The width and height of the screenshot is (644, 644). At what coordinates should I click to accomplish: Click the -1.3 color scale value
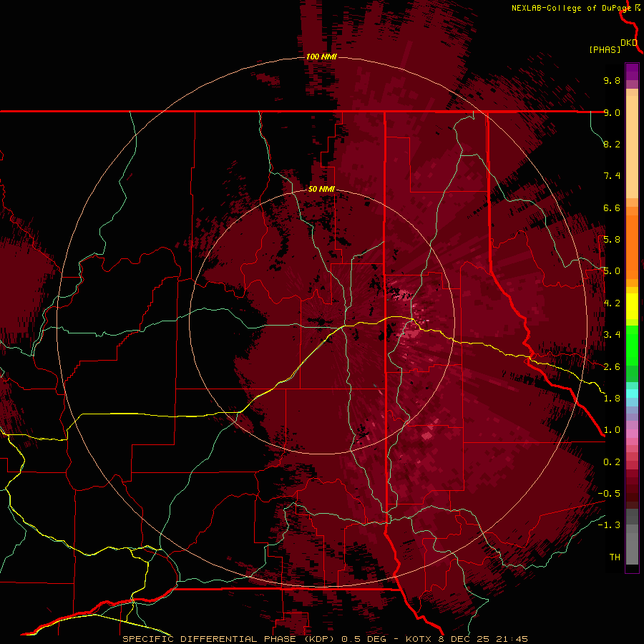[x=609, y=525]
